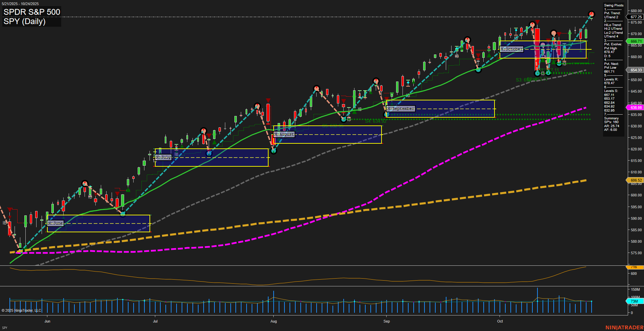
Task: Open the SPY tab at the bottom left
Action: [5, 327]
